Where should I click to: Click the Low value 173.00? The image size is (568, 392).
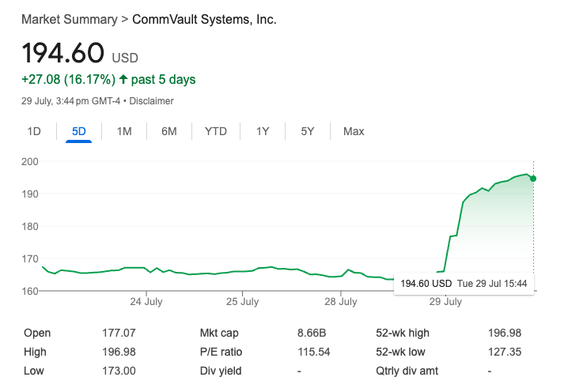coord(119,371)
